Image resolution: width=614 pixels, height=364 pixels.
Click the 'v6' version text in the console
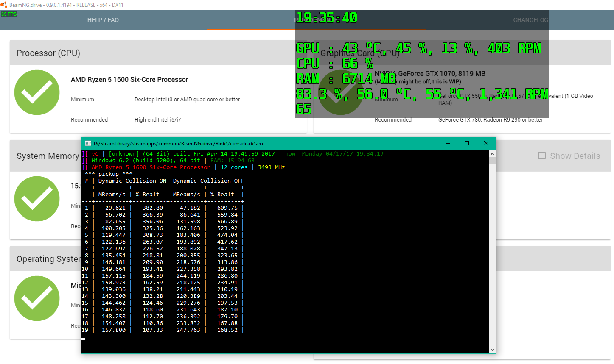95,154
